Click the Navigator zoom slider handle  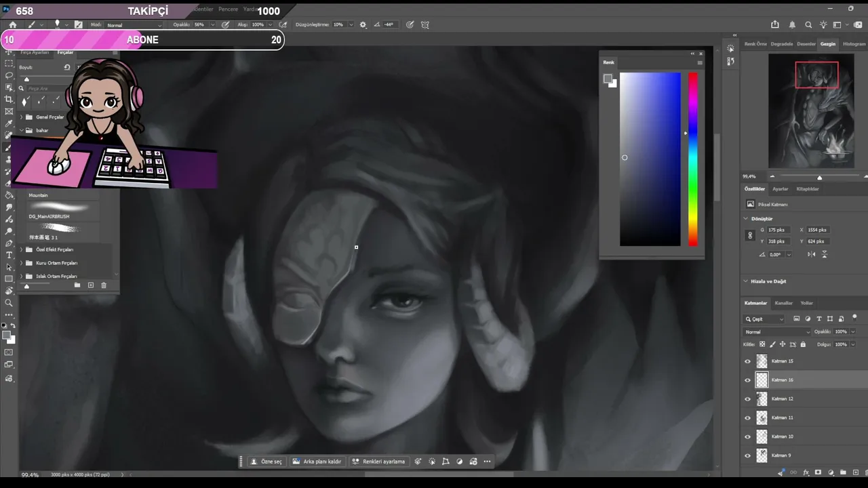(819, 177)
